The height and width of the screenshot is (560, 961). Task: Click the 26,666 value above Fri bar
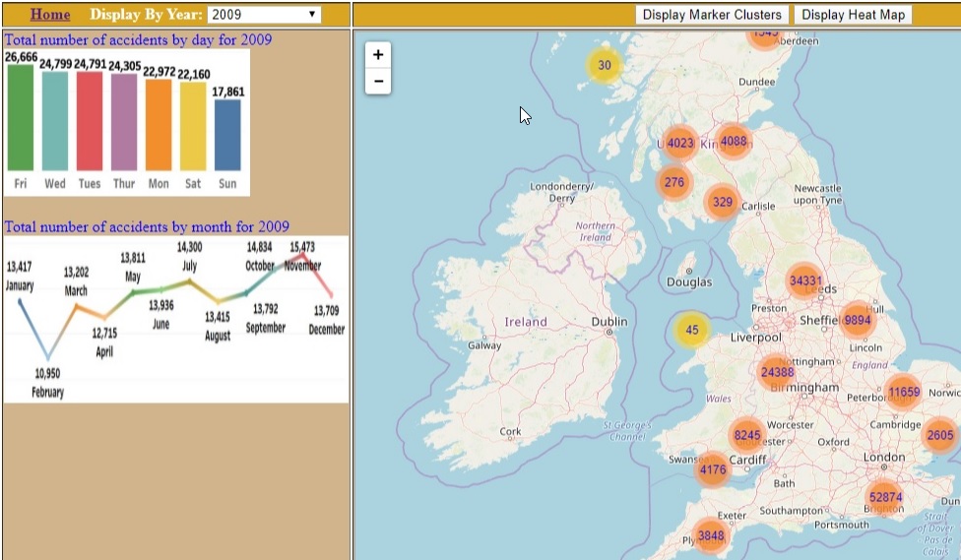21,57
